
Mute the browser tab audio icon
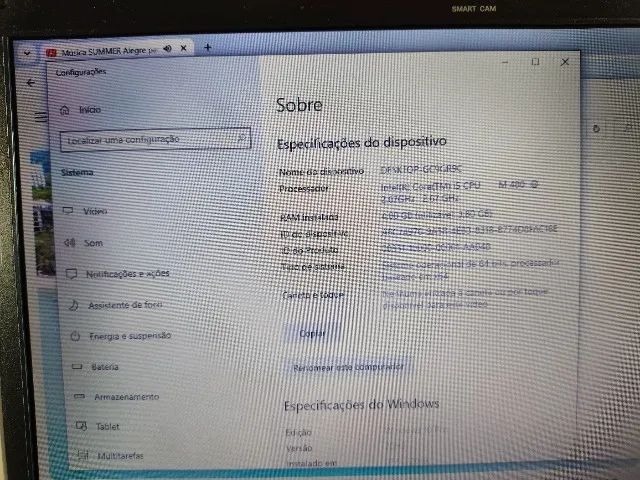coord(167,49)
